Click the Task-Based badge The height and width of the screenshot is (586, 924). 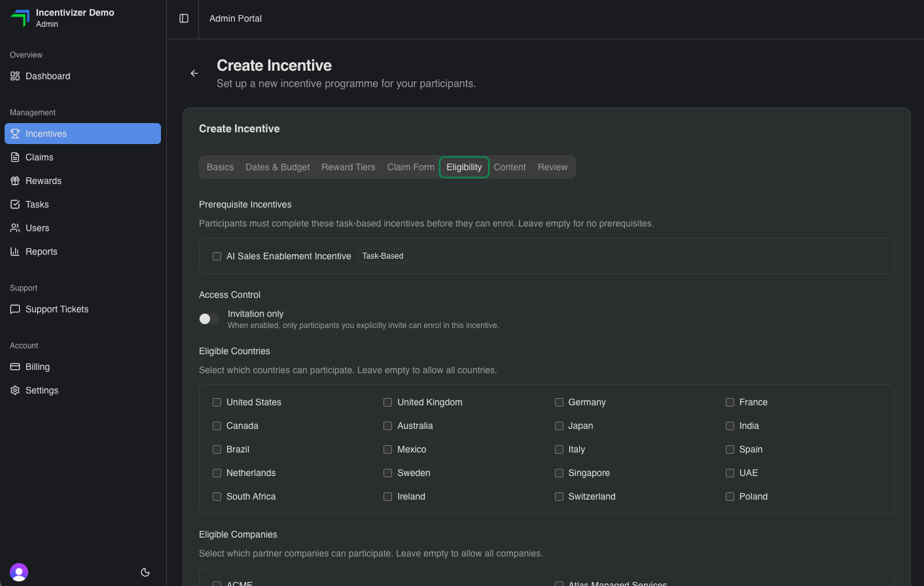click(x=383, y=256)
